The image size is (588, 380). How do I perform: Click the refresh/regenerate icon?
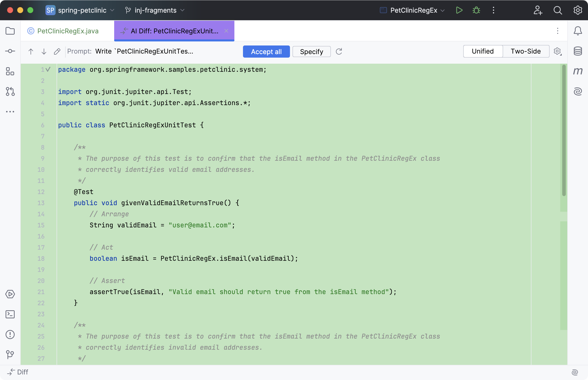click(339, 52)
